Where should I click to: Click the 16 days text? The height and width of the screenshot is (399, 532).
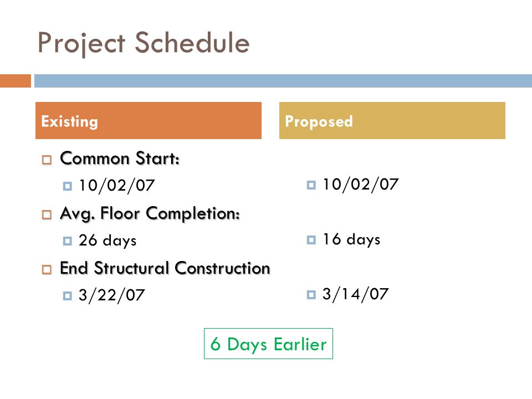pyautogui.click(x=351, y=239)
